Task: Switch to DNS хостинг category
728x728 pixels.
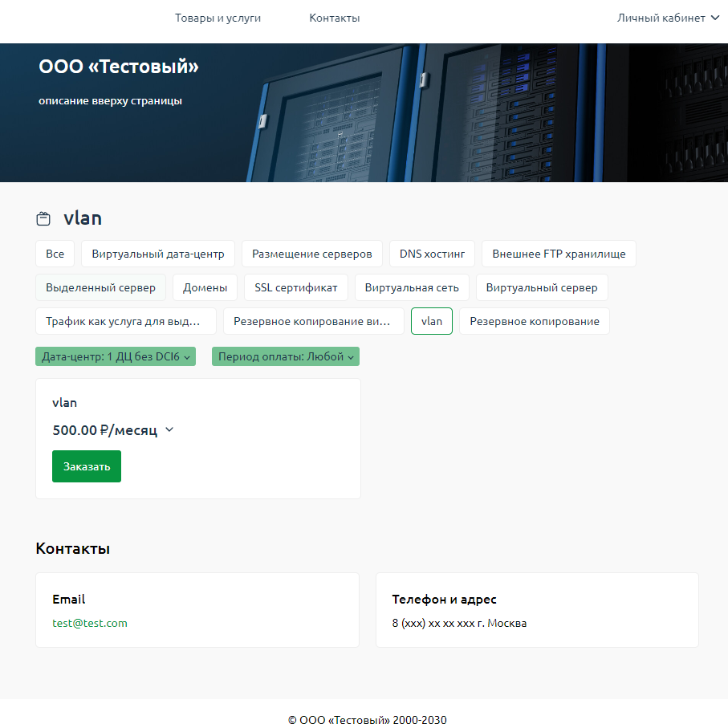Action: click(x=432, y=254)
